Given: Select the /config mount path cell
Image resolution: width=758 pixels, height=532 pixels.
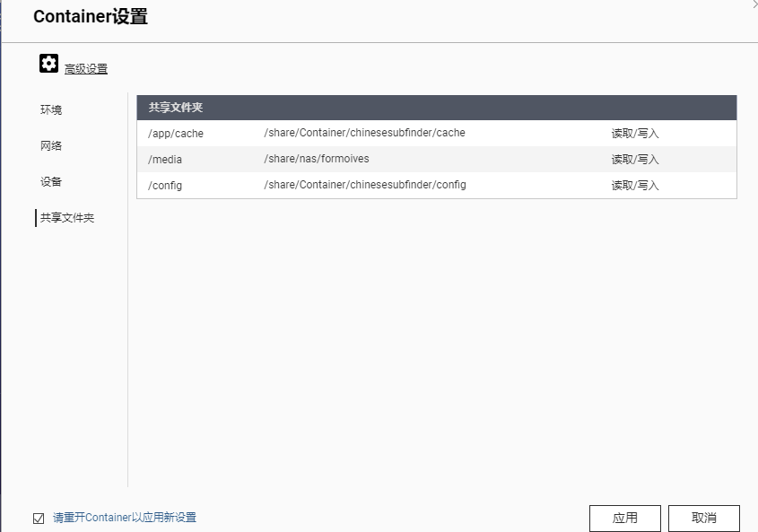Looking at the screenshot, I should click(165, 185).
